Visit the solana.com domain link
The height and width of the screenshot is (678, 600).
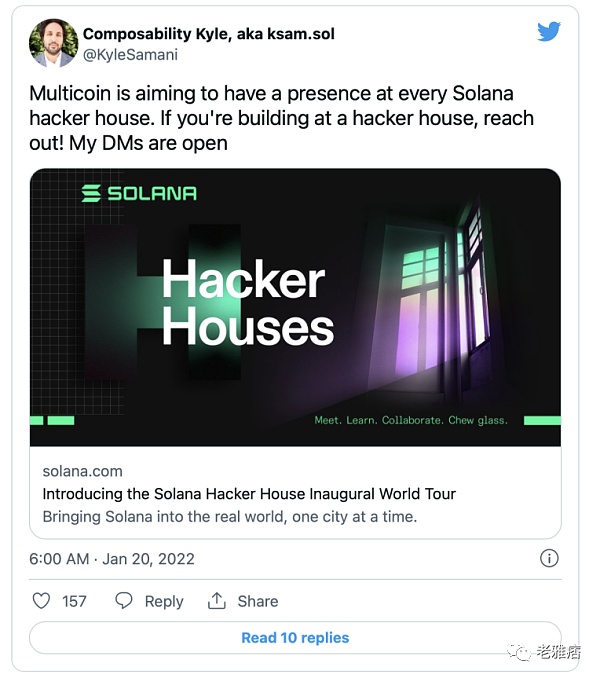[x=83, y=470]
